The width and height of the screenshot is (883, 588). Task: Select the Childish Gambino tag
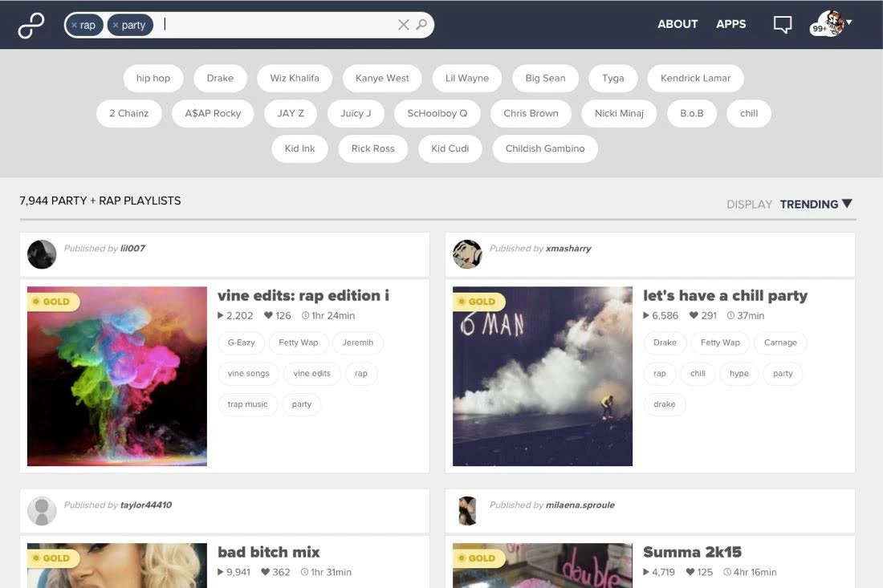tap(545, 148)
